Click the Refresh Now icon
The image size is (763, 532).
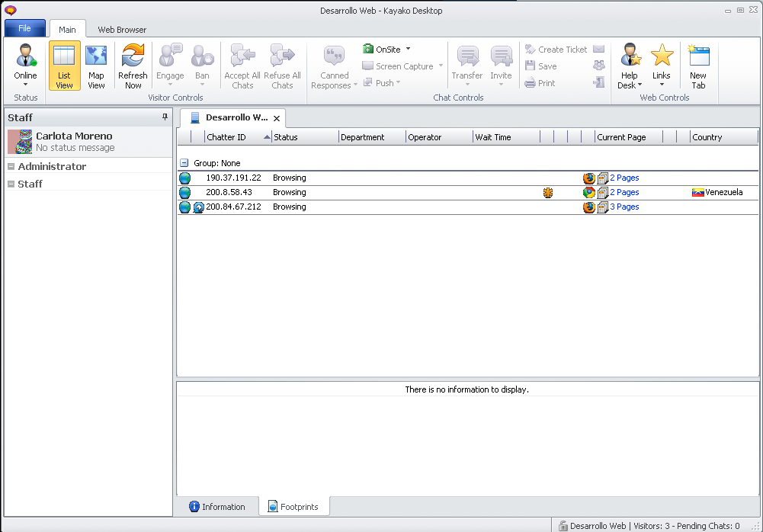click(133, 57)
